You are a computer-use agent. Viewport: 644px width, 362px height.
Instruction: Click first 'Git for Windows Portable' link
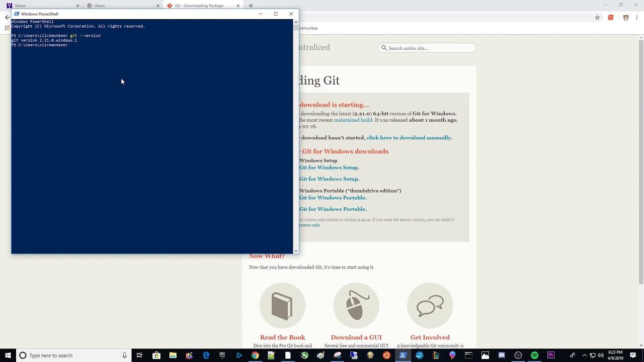click(x=333, y=198)
